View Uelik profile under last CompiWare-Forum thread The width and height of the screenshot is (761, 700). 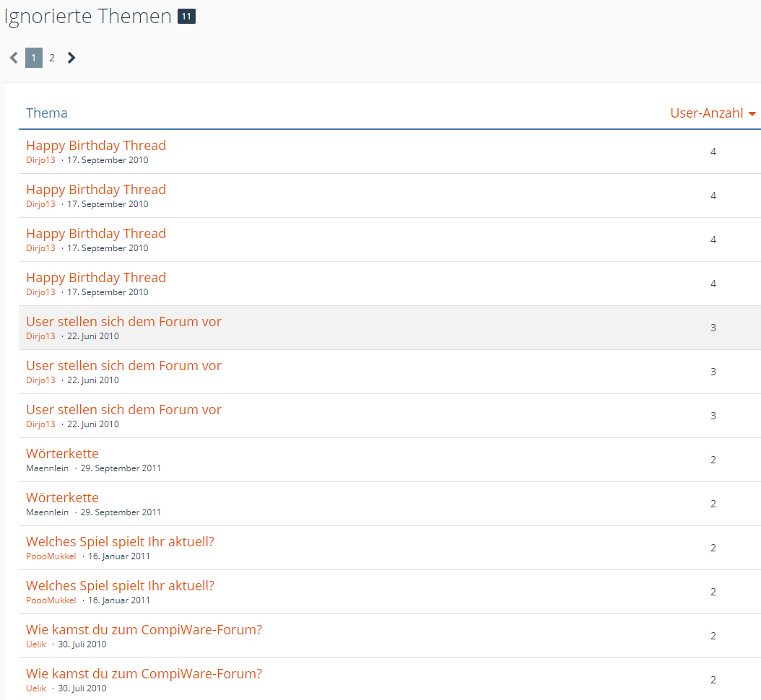pos(36,688)
